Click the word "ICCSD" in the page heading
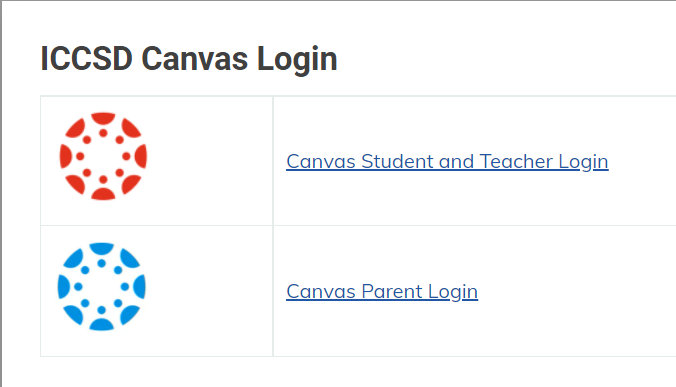 click(86, 59)
